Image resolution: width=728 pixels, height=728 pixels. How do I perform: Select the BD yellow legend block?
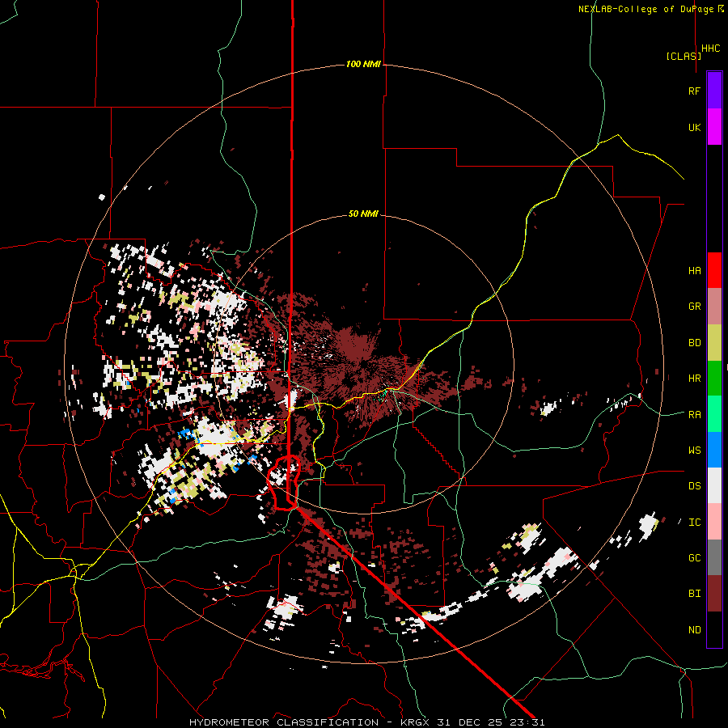pos(714,343)
